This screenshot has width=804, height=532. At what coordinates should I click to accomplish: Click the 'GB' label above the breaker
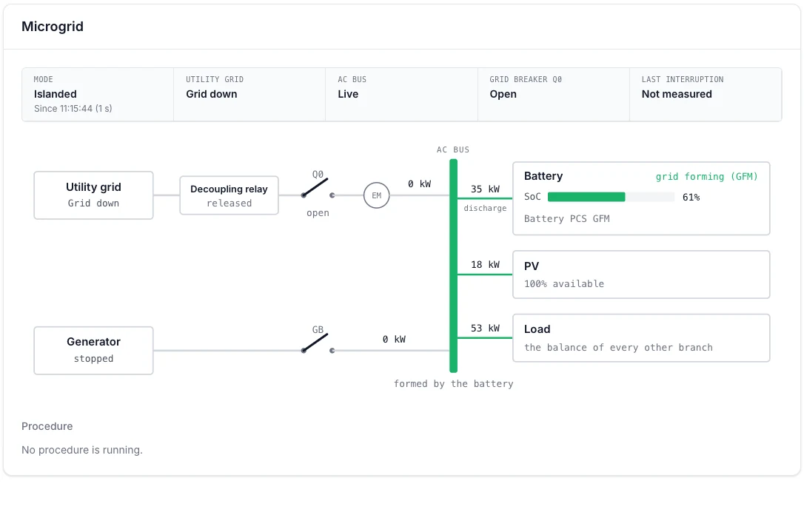318,329
